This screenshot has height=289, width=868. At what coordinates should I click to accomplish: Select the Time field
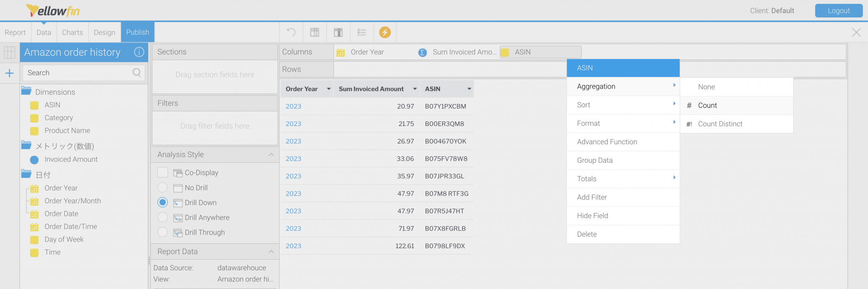[52, 252]
